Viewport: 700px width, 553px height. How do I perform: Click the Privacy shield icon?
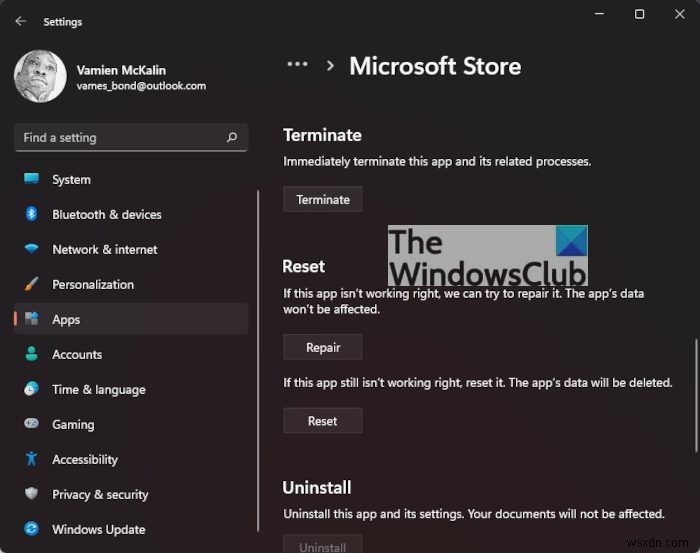pyautogui.click(x=31, y=493)
